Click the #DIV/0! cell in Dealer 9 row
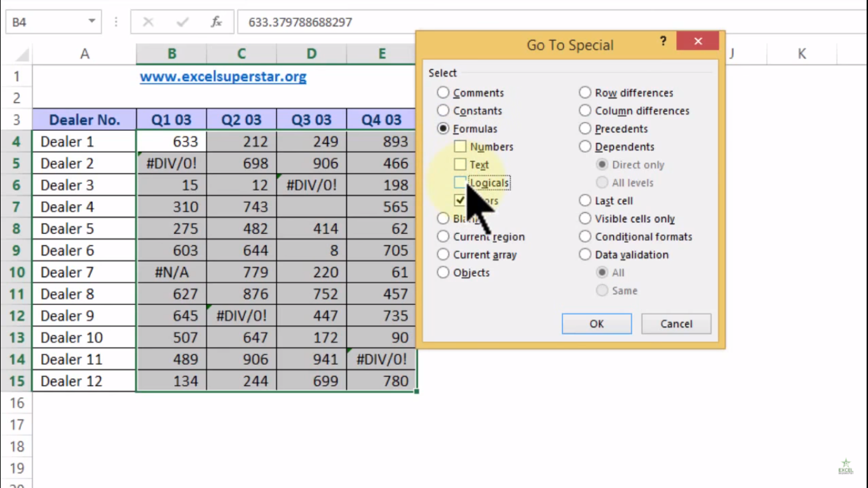 tap(241, 316)
